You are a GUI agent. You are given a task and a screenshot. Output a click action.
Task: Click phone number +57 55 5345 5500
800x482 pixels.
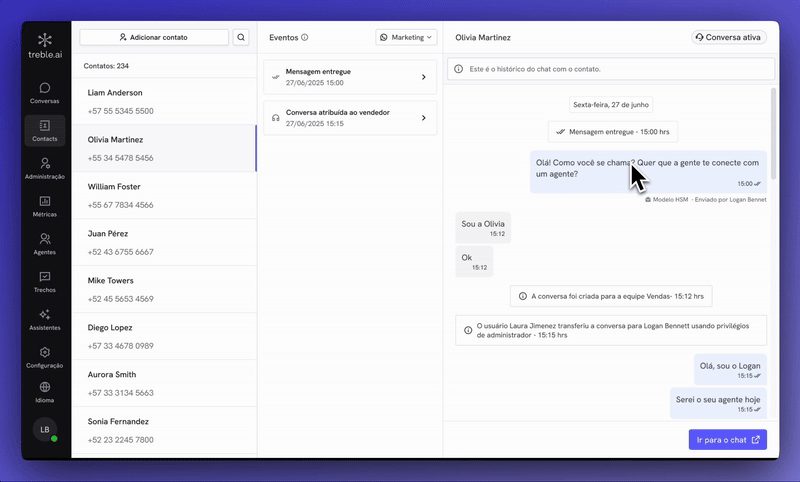click(120, 111)
